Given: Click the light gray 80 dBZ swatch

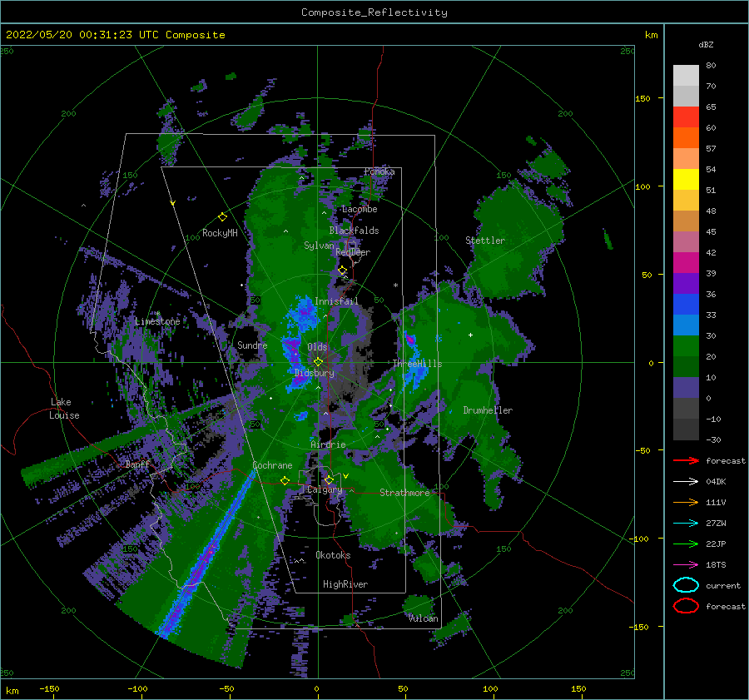Looking at the screenshot, I should pos(686,76).
